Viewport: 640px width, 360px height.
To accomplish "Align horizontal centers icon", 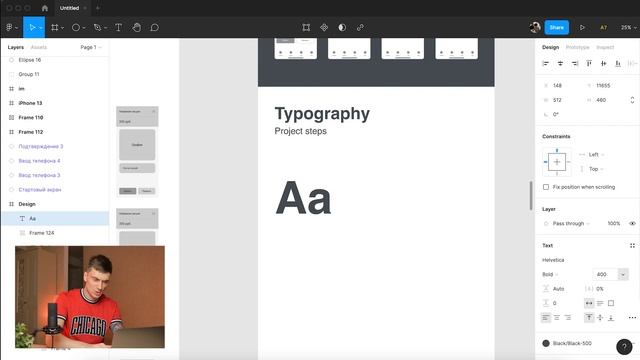I will [x=560, y=63].
